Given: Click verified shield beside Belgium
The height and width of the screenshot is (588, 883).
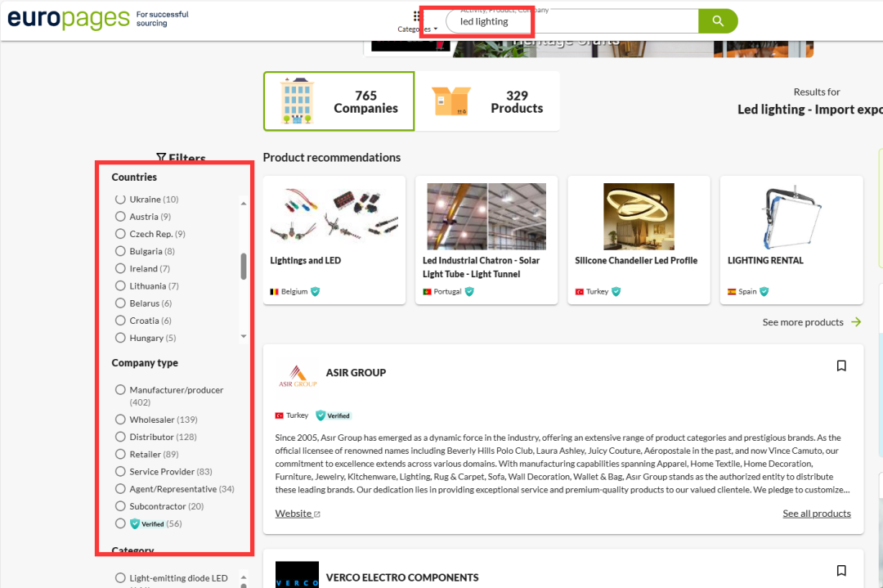Looking at the screenshot, I should (x=316, y=291).
